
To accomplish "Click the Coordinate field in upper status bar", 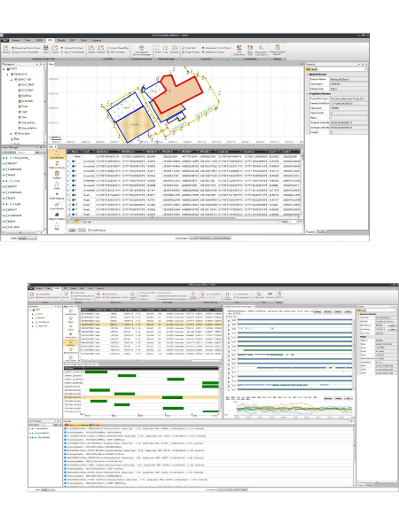I will tap(210, 239).
